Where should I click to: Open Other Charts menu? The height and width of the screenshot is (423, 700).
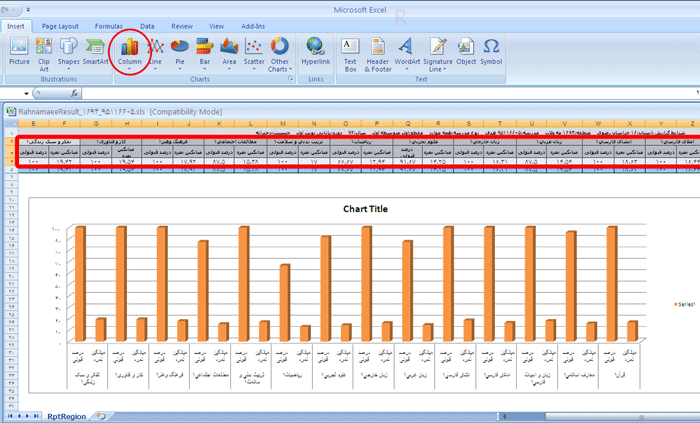(x=280, y=54)
